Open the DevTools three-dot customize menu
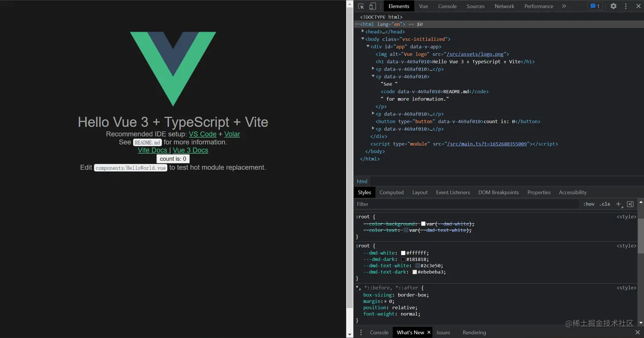This screenshot has height=338, width=644. tap(626, 6)
